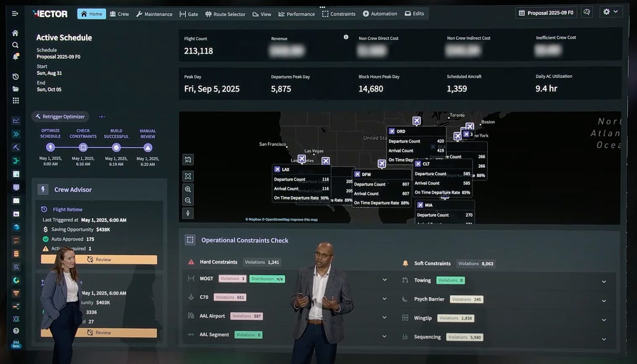637x364 pixels.
Task: Click the Crew Advisor lightning icon
Action: 43,190
